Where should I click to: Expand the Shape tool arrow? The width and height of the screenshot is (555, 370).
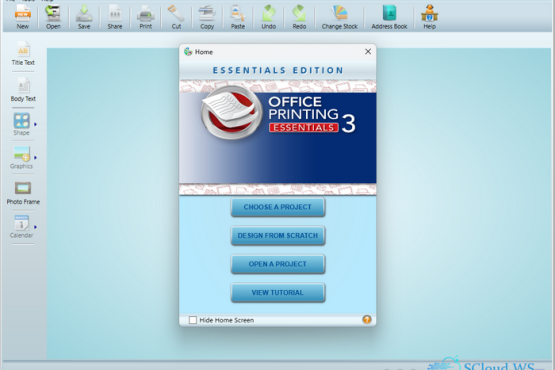coord(35,124)
